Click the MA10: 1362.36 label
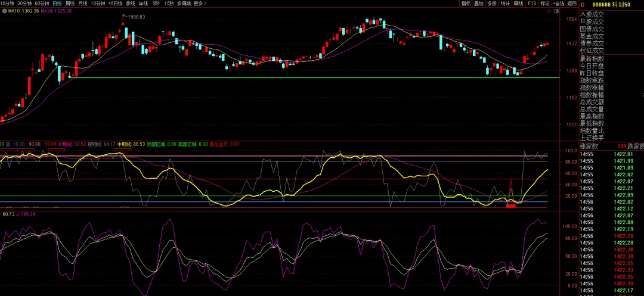This screenshot has width=644, height=296. (23, 11)
